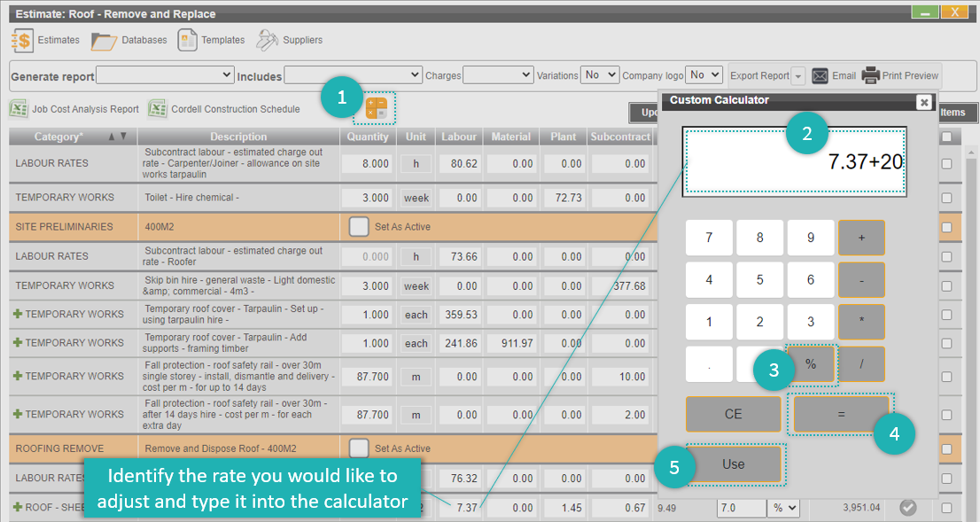The width and height of the screenshot is (980, 522).
Task: Open the Company logo dropdown
Action: (704, 75)
